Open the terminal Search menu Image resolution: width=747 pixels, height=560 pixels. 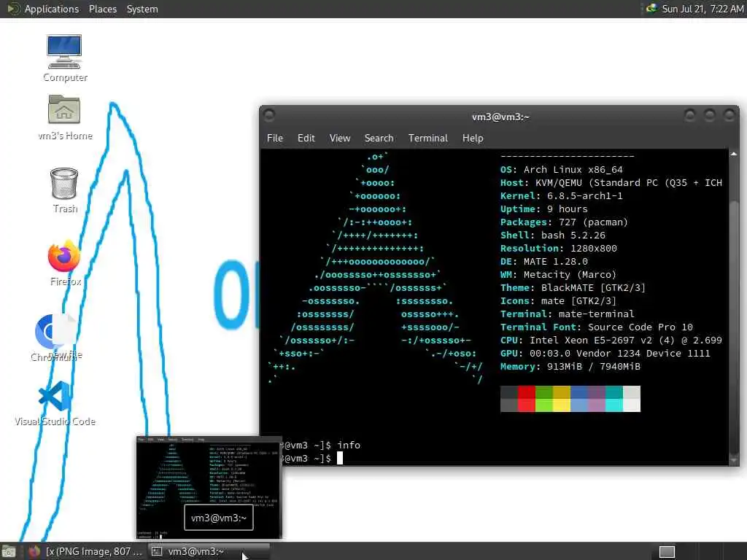pos(379,138)
